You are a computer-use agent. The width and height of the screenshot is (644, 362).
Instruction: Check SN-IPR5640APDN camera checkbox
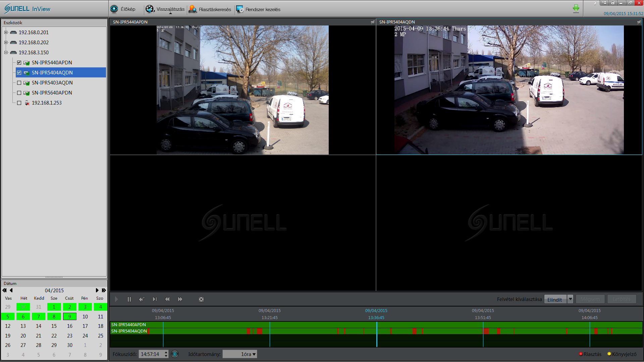coord(19,93)
